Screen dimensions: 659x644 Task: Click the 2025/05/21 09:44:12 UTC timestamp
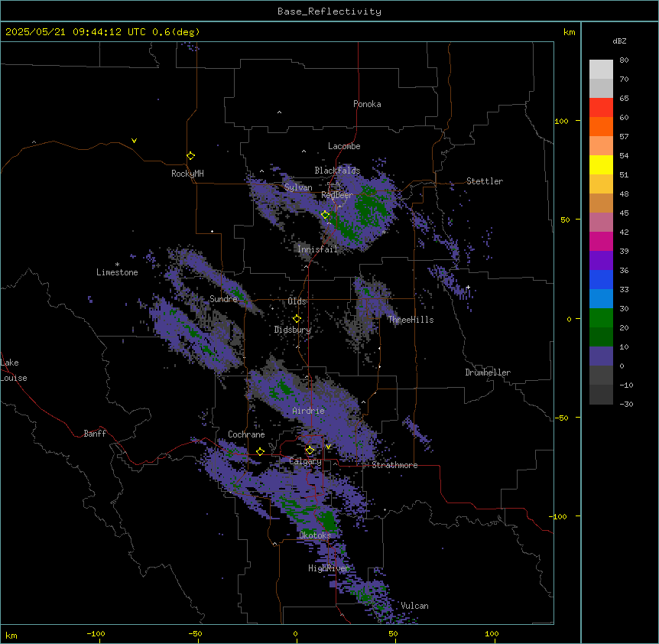76,32
